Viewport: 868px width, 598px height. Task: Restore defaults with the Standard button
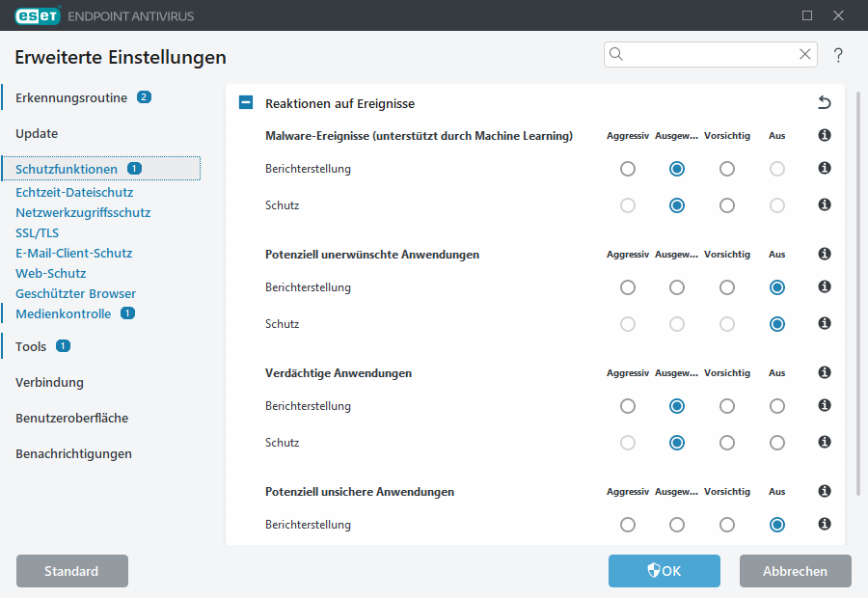coord(71,571)
